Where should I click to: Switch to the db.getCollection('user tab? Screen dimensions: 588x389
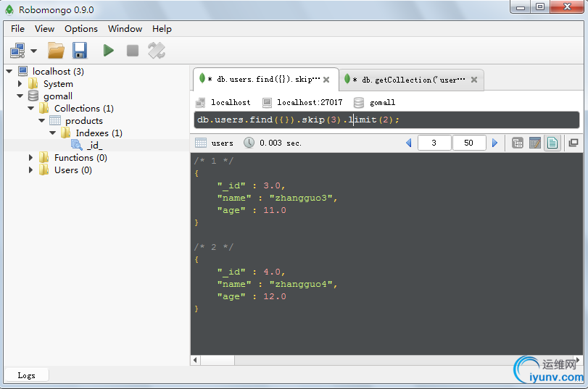pos(411,80)
